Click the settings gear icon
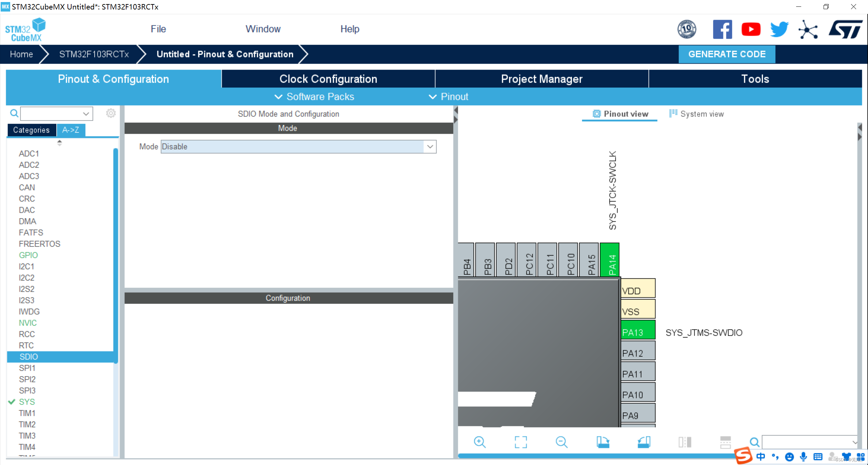This screenshot has width=868, height=465. click(x=111, y=113)
